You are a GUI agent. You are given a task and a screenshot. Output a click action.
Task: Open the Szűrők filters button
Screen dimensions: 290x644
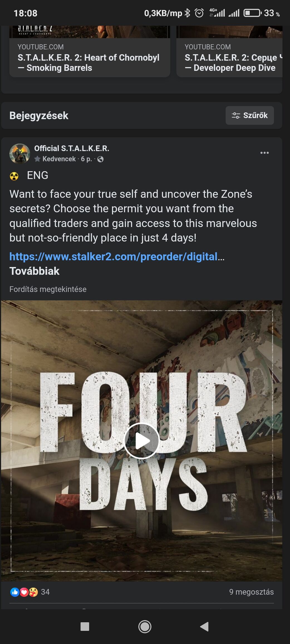point(250,115)
